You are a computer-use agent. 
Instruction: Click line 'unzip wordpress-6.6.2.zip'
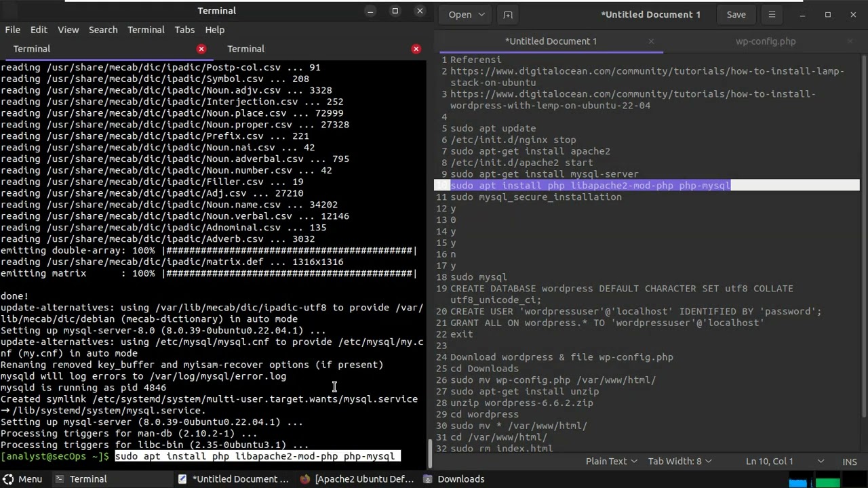point(521,403)
